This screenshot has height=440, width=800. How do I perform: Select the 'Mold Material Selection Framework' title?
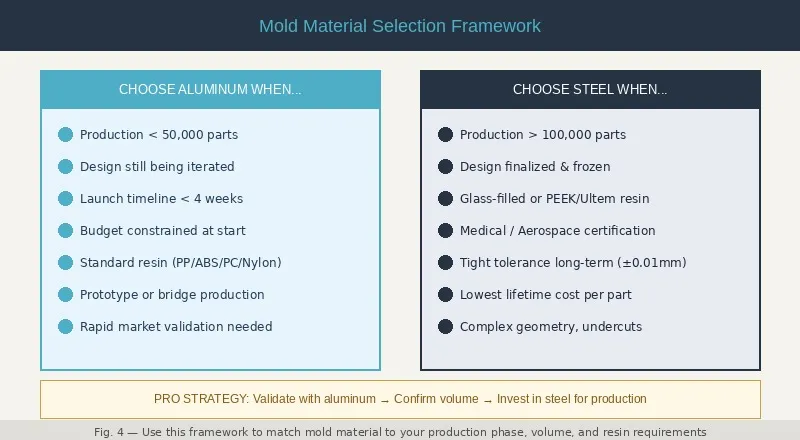400,26
